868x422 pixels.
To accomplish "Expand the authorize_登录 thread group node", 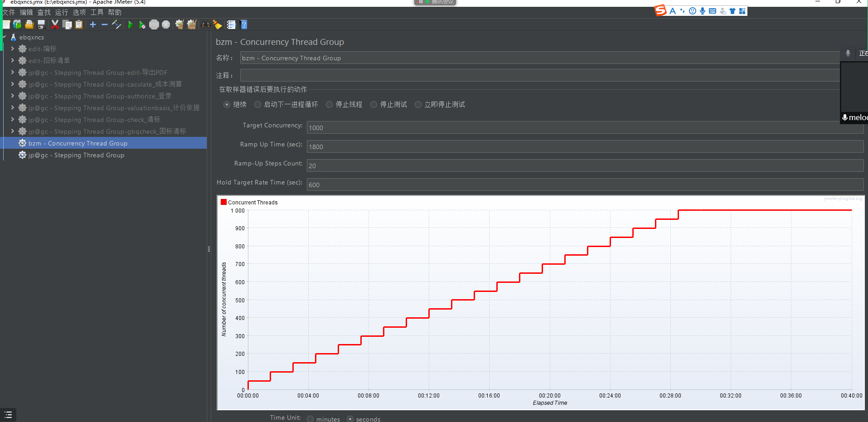I will [x=12, y=96].
